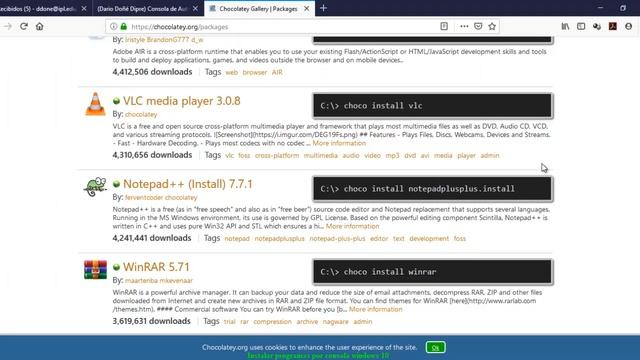Switch to the Dario Doñé Consola tab

click(142, 9)
